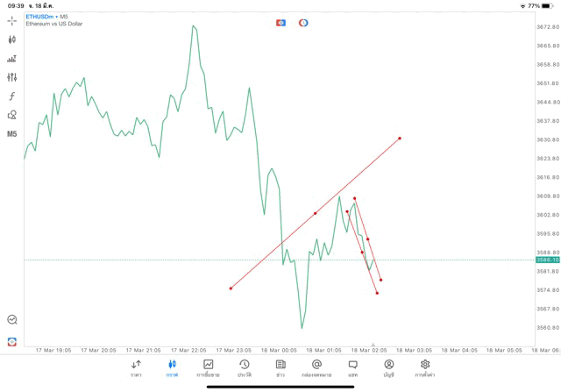Open the bar chart trade icon in sidebar
The width and height of the screenshot is (561, 392).
11,59
